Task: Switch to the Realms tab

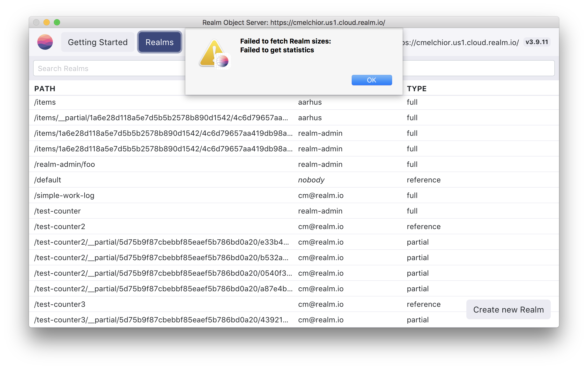Action: (160, 42)
